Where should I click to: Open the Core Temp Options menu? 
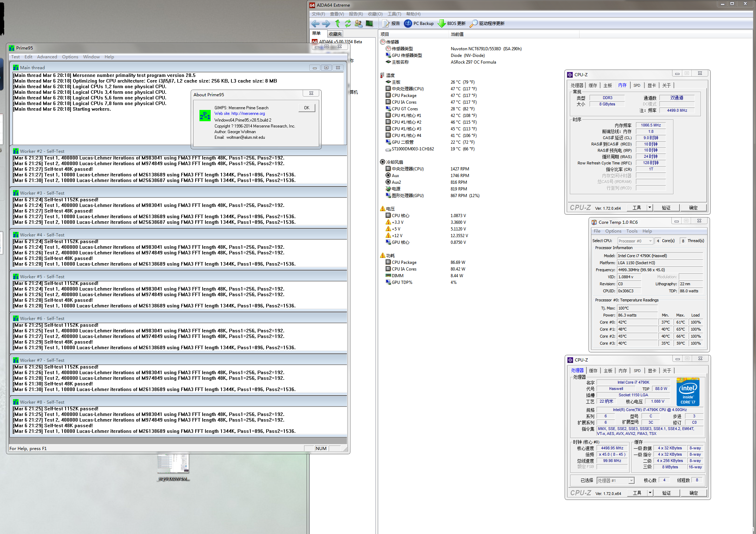click(x=613, y=231)
